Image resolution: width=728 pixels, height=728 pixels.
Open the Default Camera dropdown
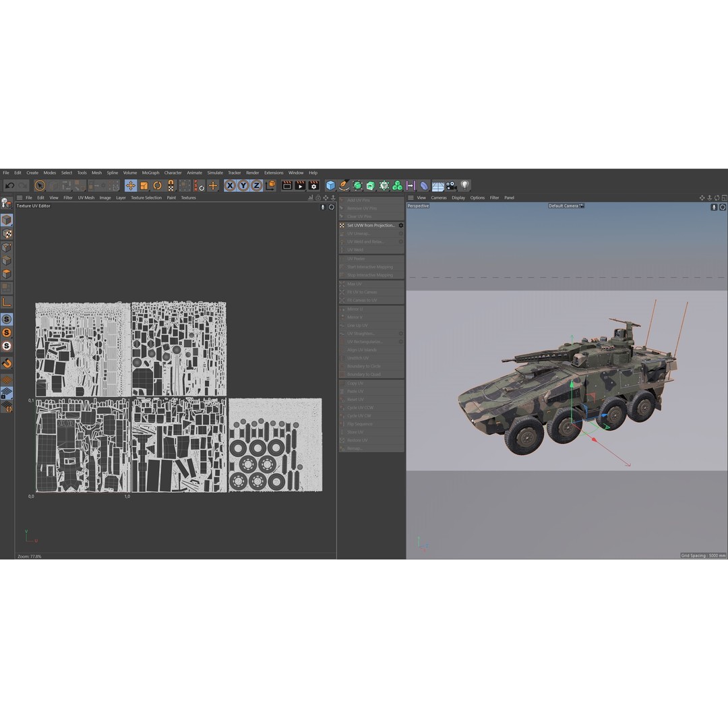(x=565, y=206)
